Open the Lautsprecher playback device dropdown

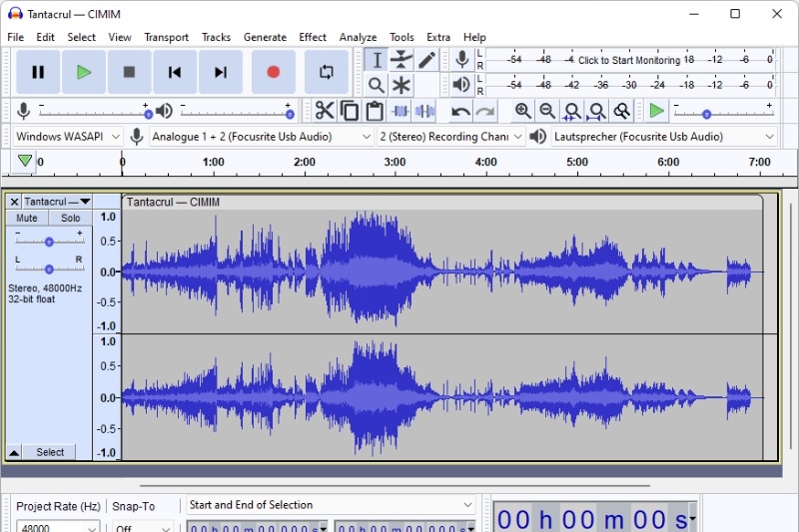coord(664,137)
